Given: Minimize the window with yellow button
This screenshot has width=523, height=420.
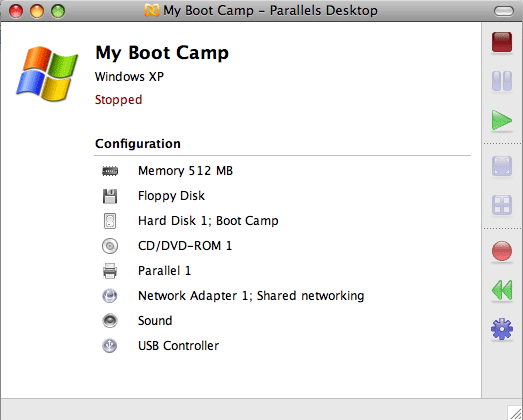Looking at the screenshot, I should tap(37, 11).
